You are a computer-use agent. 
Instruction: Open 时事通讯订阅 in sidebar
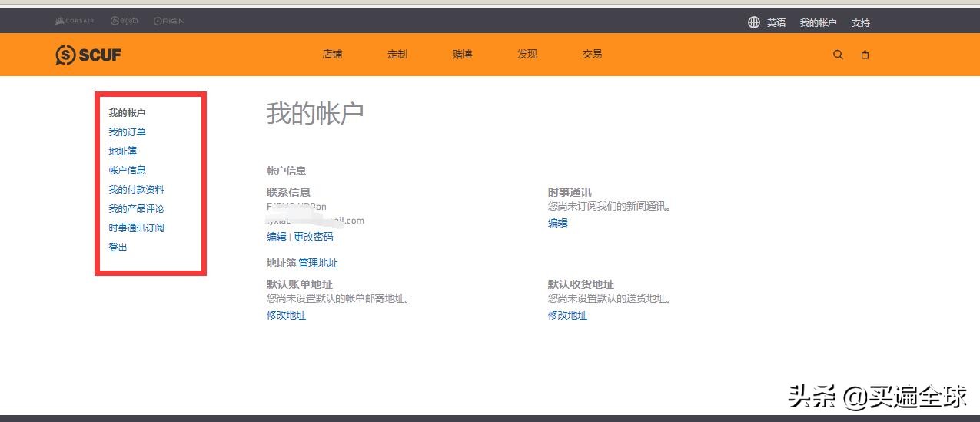(x=136, y=228)
